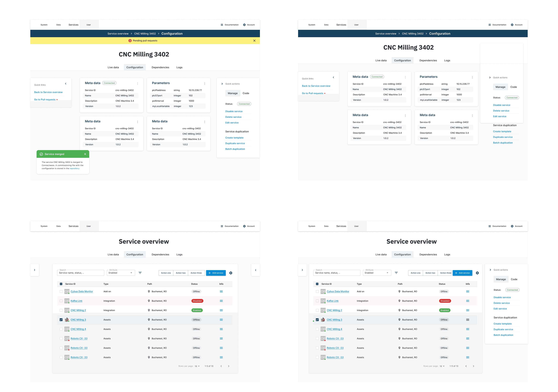558x392 pixels.
Task: Click Back to Service overview, top-left frame
Action: click(x=48, y=92)
